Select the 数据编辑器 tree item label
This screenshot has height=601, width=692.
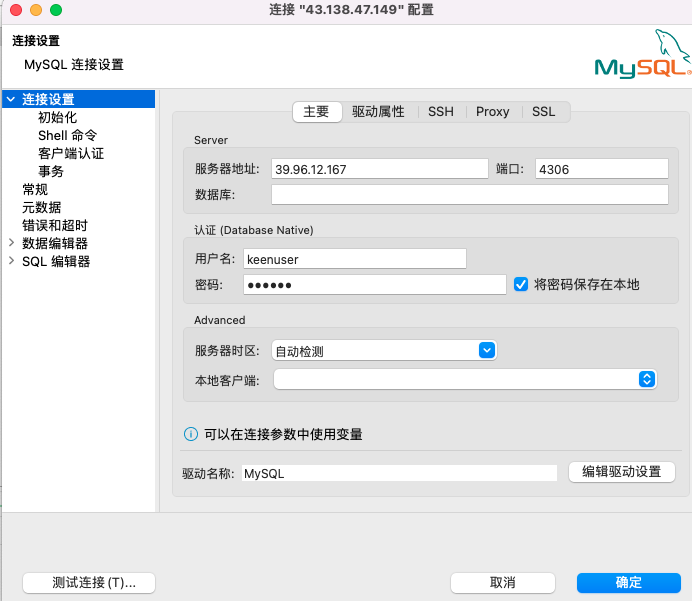pyautogui.click(x=55, y=243)
